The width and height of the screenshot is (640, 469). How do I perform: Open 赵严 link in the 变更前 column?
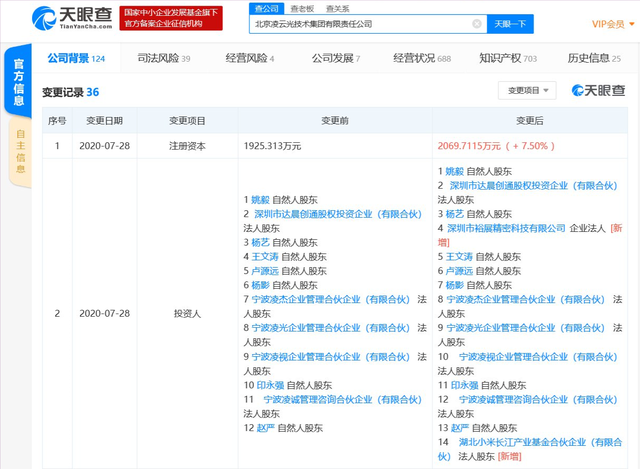point(266,428)
